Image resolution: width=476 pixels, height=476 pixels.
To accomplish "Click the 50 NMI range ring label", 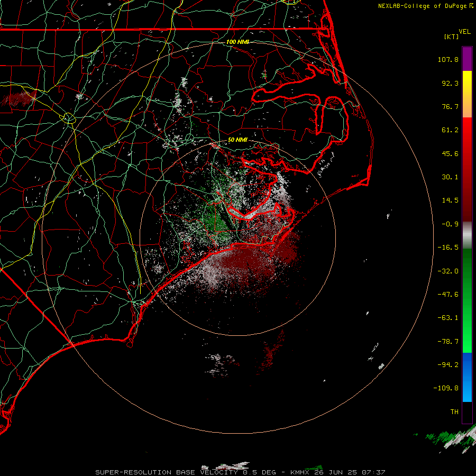I will coord(237,140).
